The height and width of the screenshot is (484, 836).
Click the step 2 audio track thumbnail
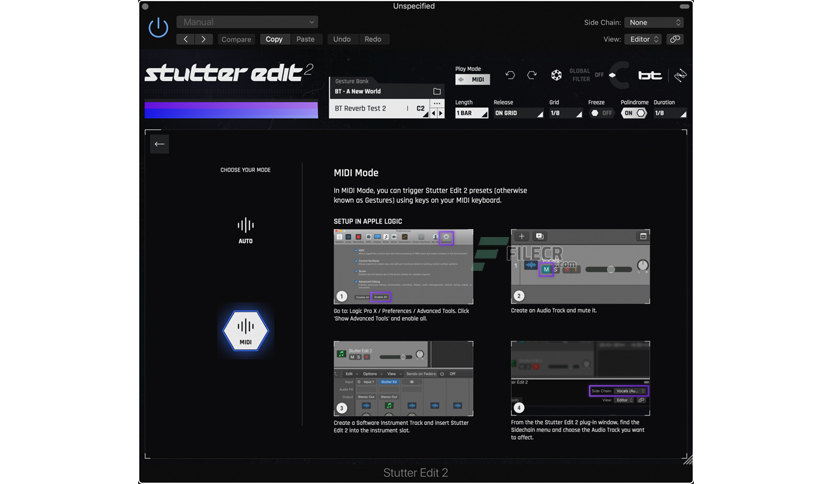580,267
